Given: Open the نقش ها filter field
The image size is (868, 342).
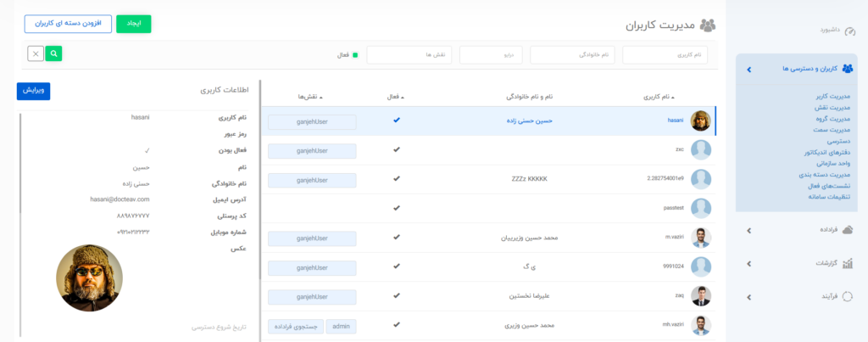Looking at the screenshot, I should (409, 55).
